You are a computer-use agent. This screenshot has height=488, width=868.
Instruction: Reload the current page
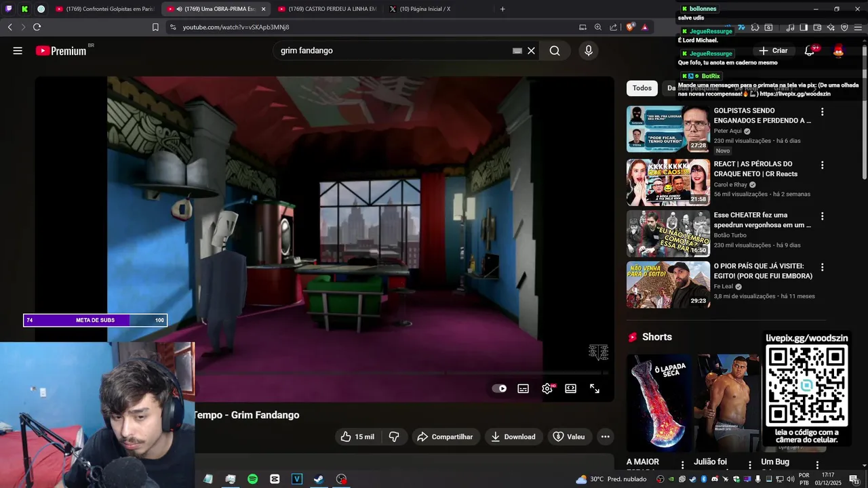(37, 27)
